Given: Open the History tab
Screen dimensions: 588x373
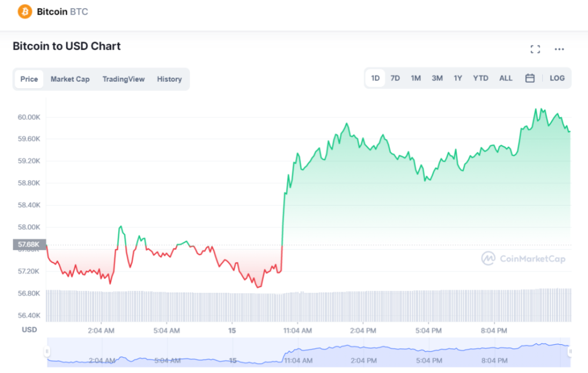Looking at the screenshot, I should 169,79.
